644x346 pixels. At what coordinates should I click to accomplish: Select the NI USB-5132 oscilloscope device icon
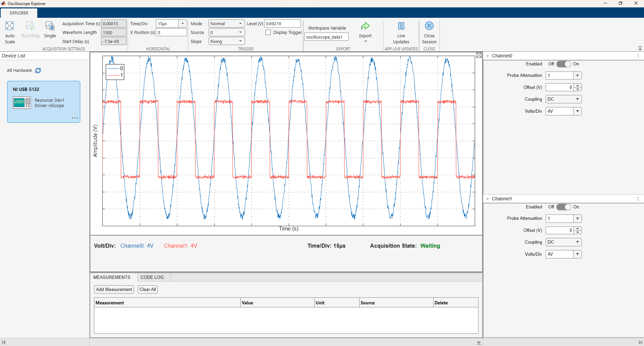coord(22,102)
